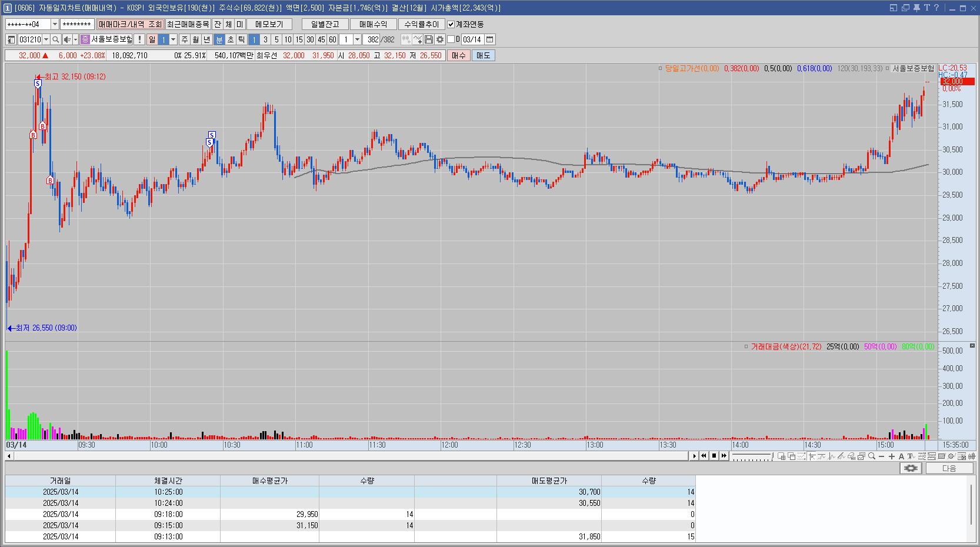980x547 pixels.
Task: Toggle the D checkbox beside the date field
Action: (x=451, y=39)
